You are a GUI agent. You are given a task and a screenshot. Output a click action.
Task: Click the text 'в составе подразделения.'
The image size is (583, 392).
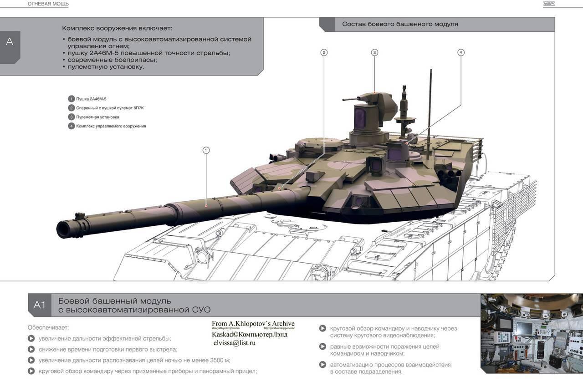[366, 372]
